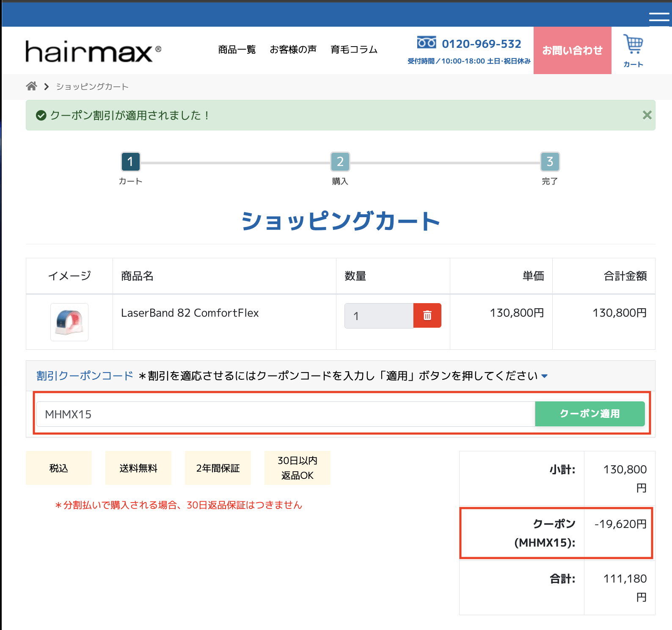
Task: Click step 1 カート marker
Action: [x=130, y=162]
